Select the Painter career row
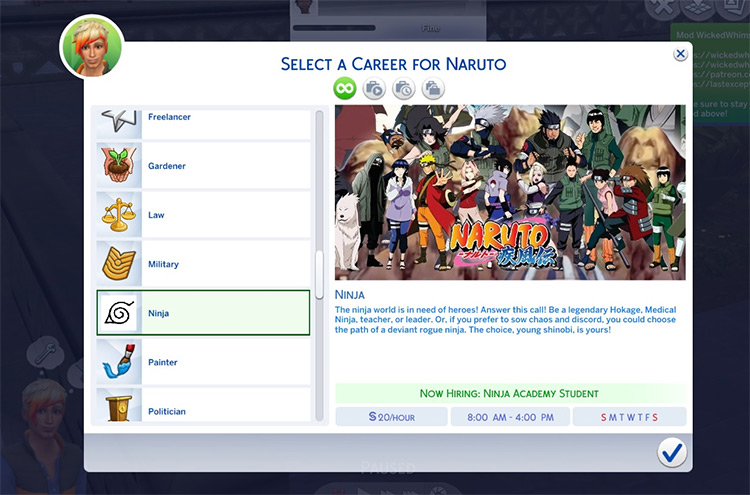The width and height of the screenshot is (750, 495). point(203,362)
